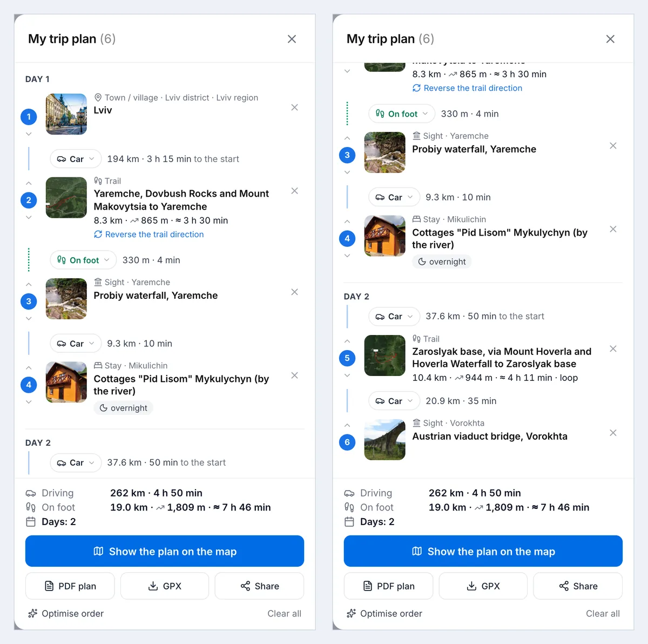Open the Car dropdown showing 20.9 km
The height and width of the screenshot is (644, 648).
pos(394,401)
